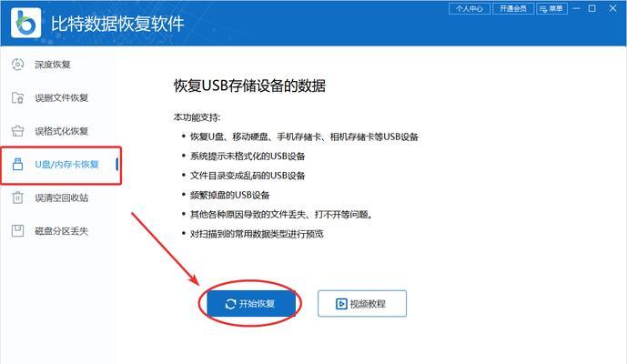Click the play icon on 视频教程 button
This screenshot has height=364, width=627.
click(x=341, y=304)
